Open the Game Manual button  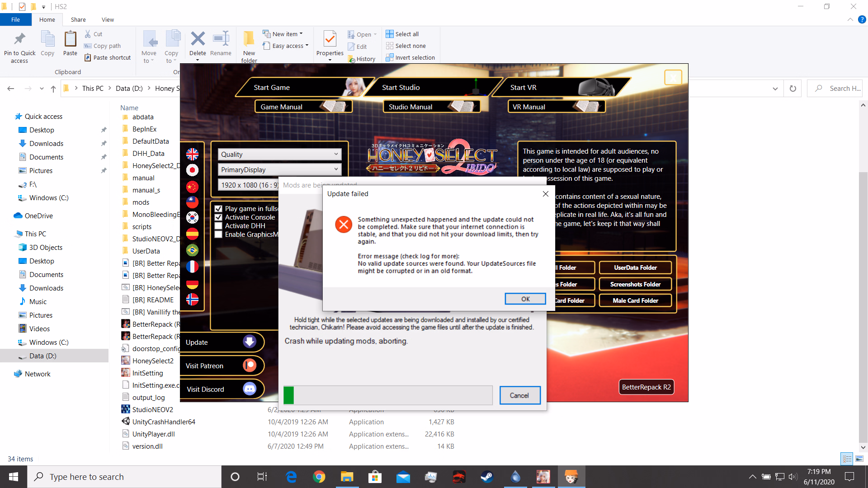[303, 107]
